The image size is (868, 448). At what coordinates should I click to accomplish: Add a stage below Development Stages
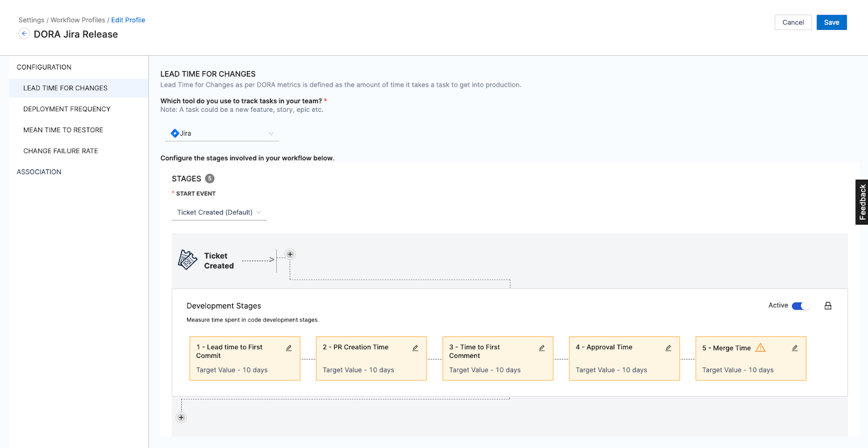pos(181,418)
